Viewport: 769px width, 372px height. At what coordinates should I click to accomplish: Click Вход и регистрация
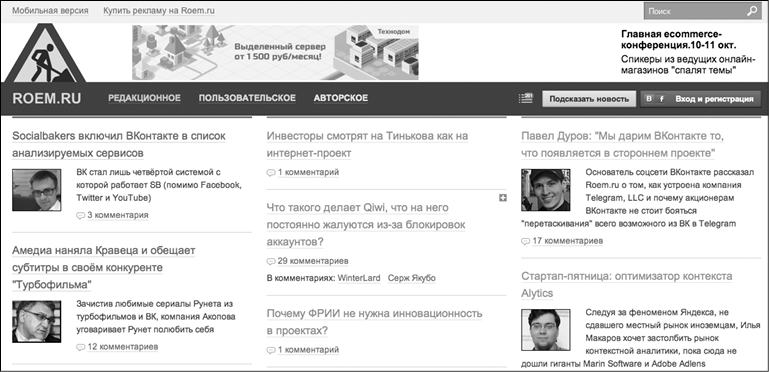click(x=714, y=99)
